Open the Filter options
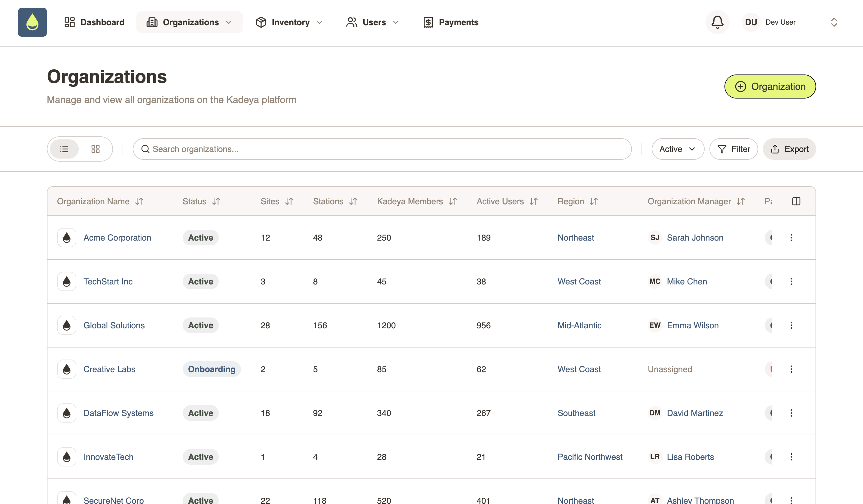Viewport: 863px width, 504px height. pos(733,149)
